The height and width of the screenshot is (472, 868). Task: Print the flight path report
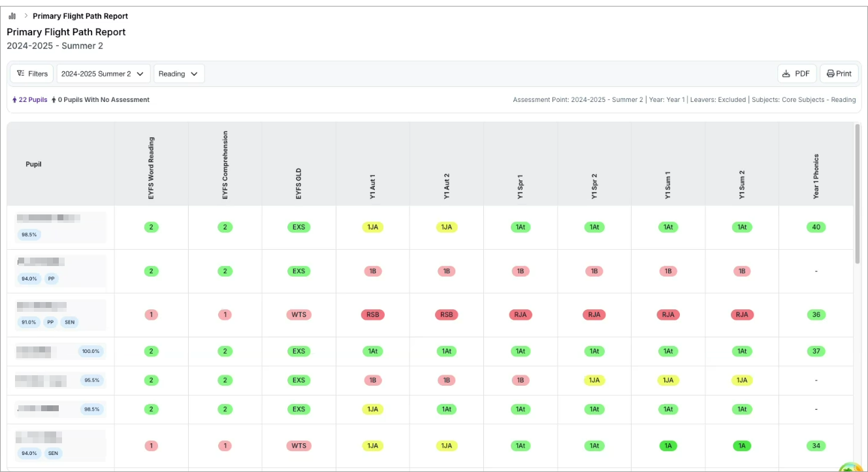[x=839, y=74]
